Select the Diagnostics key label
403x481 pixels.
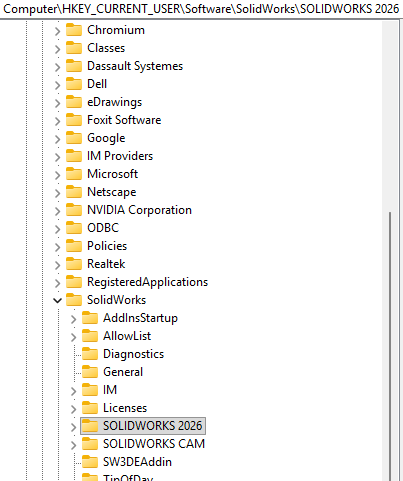(x=133, y=354)
